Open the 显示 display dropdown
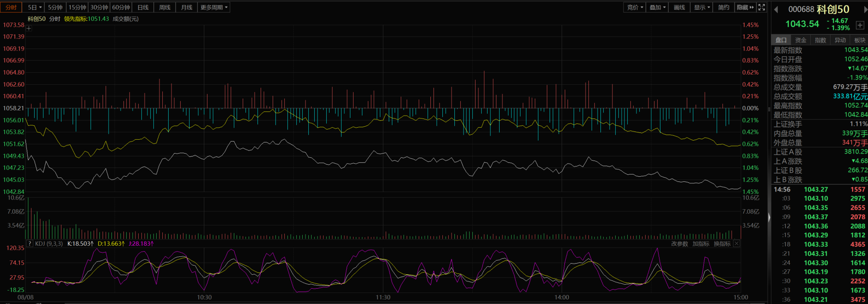The width and height of the screenshot is (868, 304). [x=702, y=7]
